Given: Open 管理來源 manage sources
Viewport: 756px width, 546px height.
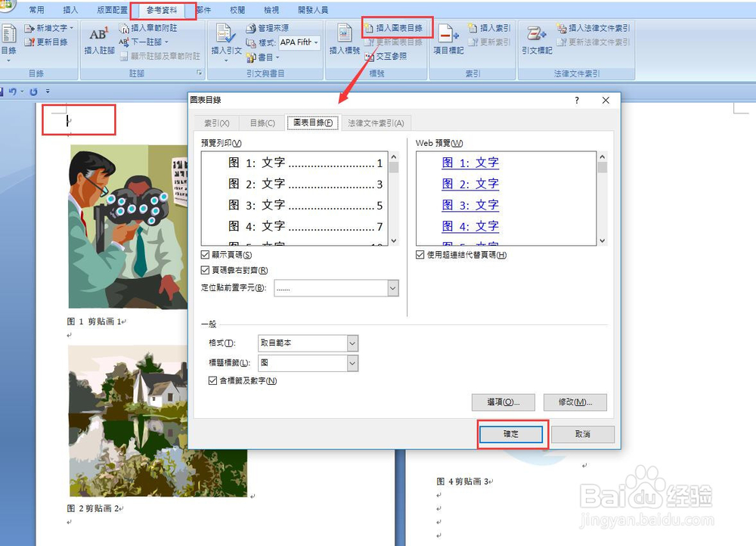Looking at the screenshot, I should click(267, 28).
